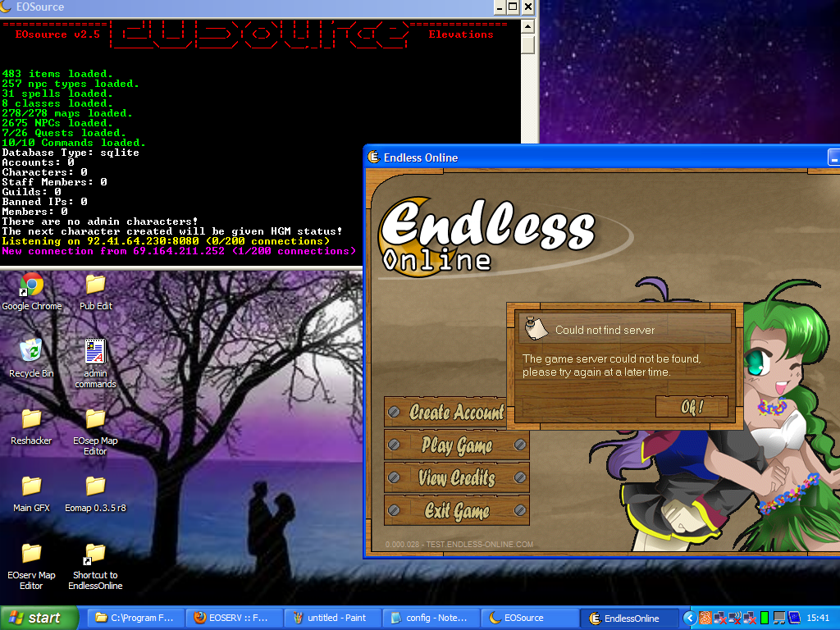Switch to the EndlessOnline taskbar button
The image size is (840, 630).
click(x=630, y=619)
